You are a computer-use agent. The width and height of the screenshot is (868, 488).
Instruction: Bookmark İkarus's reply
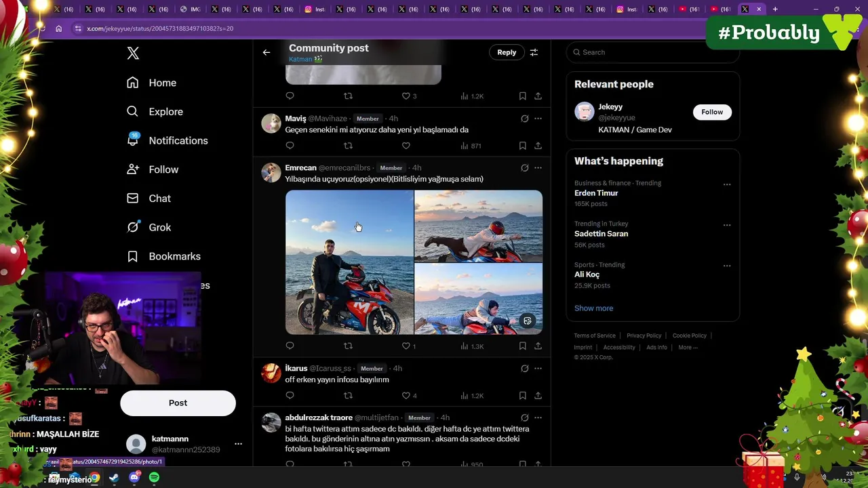[x=522, y=396]
